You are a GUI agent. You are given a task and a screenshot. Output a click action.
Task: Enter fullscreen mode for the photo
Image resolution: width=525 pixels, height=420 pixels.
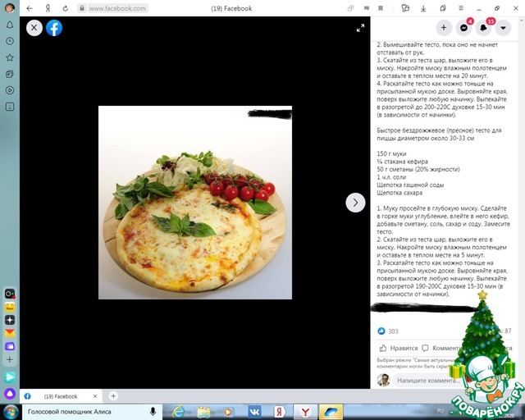[360, 28]
